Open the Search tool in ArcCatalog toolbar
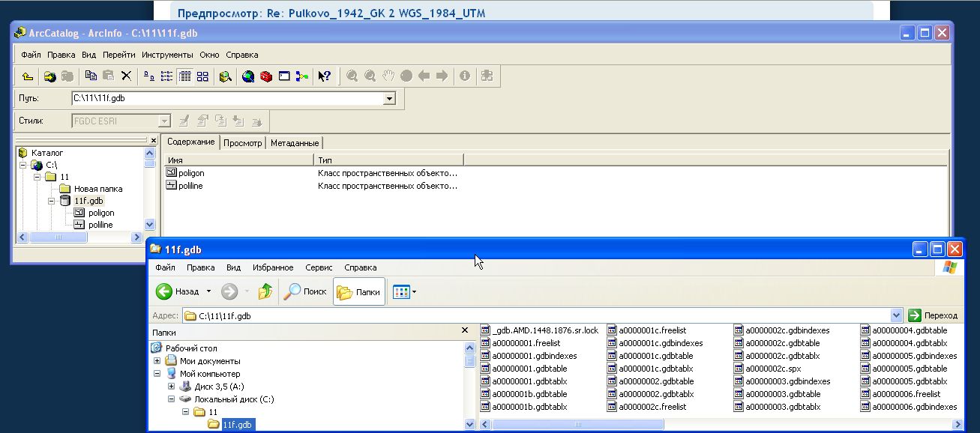980x433 pixels. 225,76
